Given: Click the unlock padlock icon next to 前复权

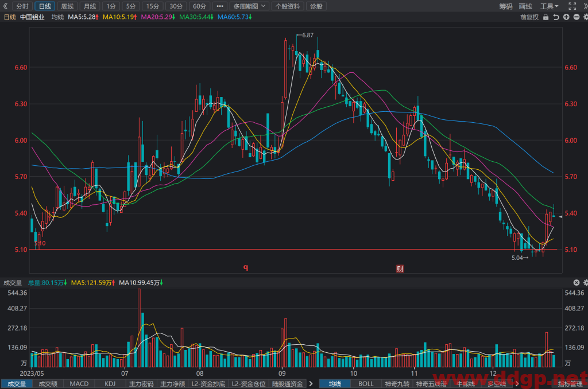Looking at the screenshot, I should tap(546, 17).
